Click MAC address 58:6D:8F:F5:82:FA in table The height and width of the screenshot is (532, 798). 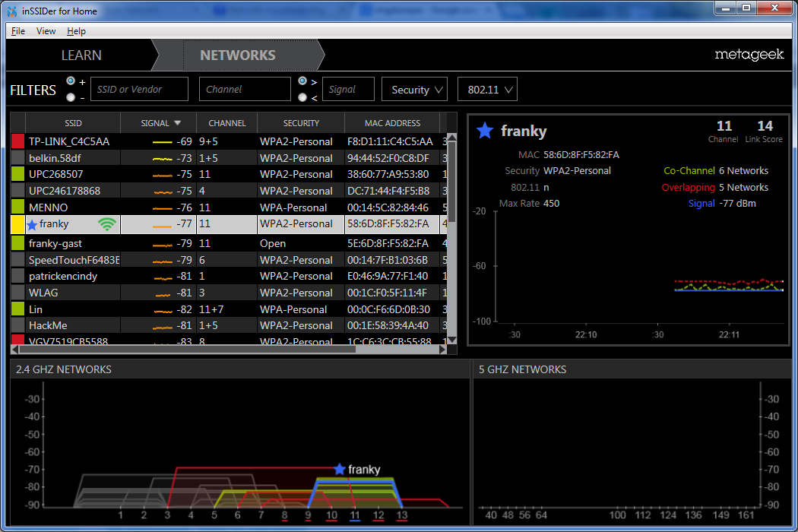pos(388,224)
